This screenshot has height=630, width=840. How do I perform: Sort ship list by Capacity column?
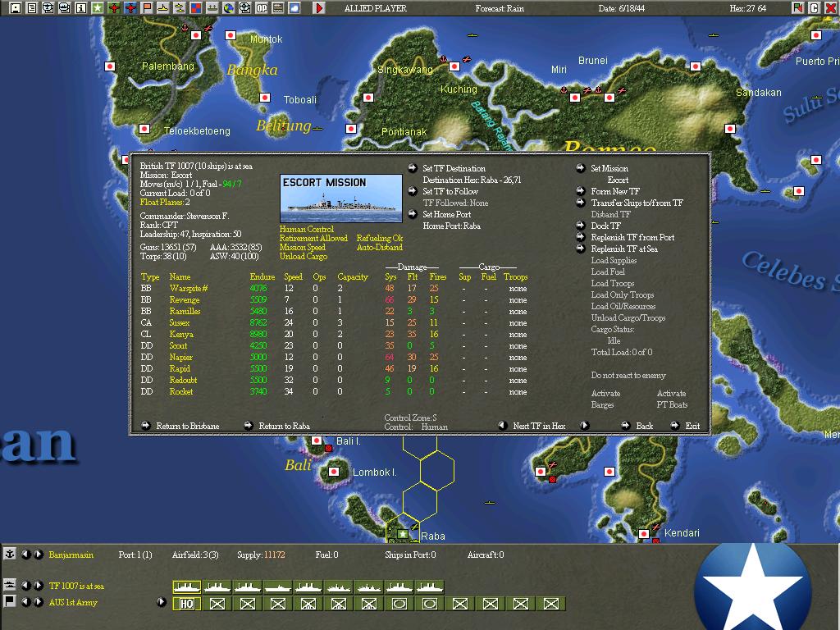coord(353,276)
